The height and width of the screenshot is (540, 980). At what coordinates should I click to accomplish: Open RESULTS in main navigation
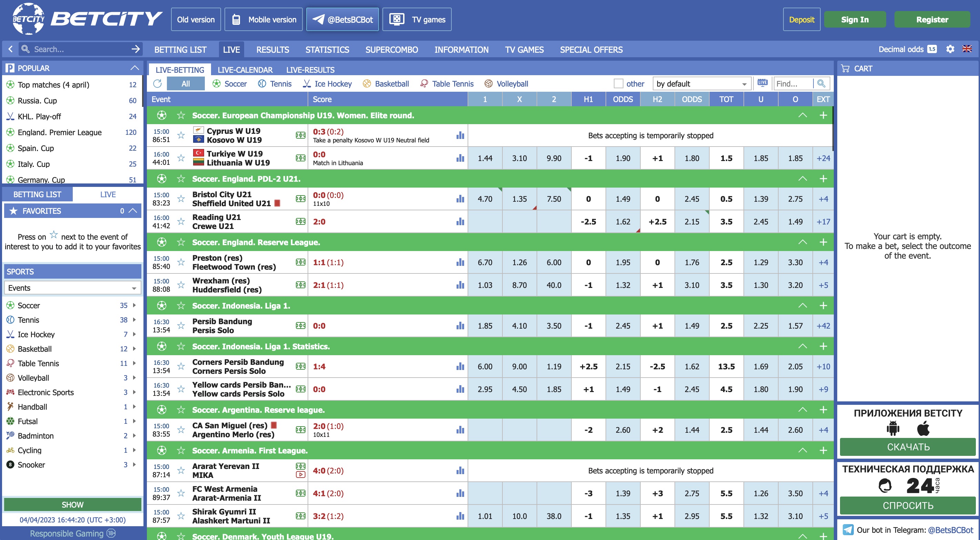coord(272,49)
